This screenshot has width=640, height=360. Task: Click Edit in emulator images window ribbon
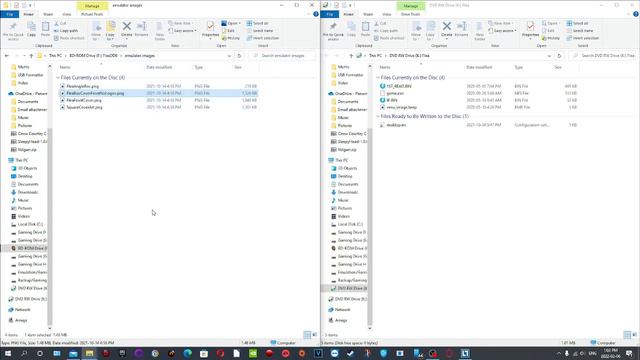pos(228,31)
